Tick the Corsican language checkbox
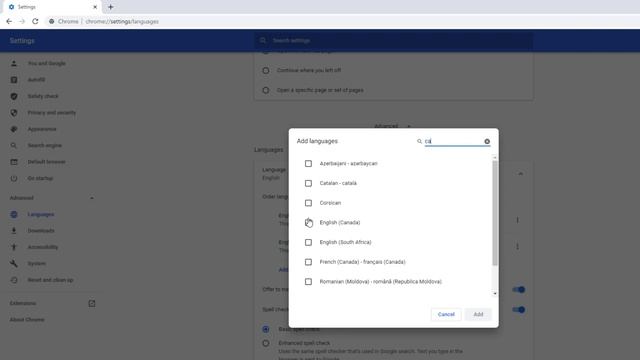The image size is (640, 360). point(308,203)
